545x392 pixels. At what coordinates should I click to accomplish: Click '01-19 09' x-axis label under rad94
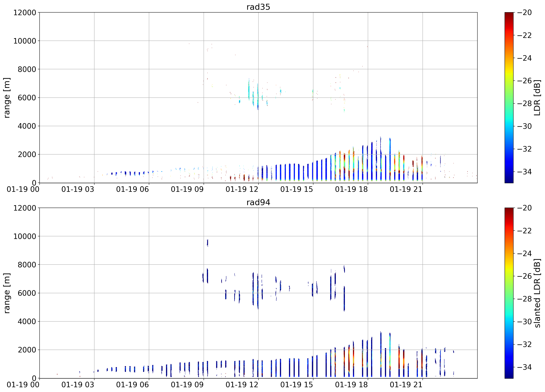click(x=187, y=385)
